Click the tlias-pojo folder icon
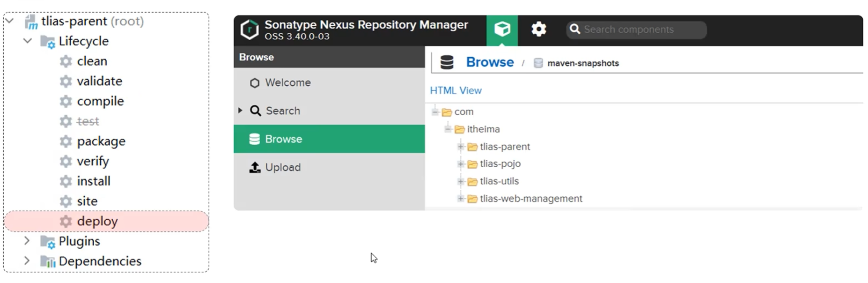Viewport: 868px width, 283px height. [472, 164]
